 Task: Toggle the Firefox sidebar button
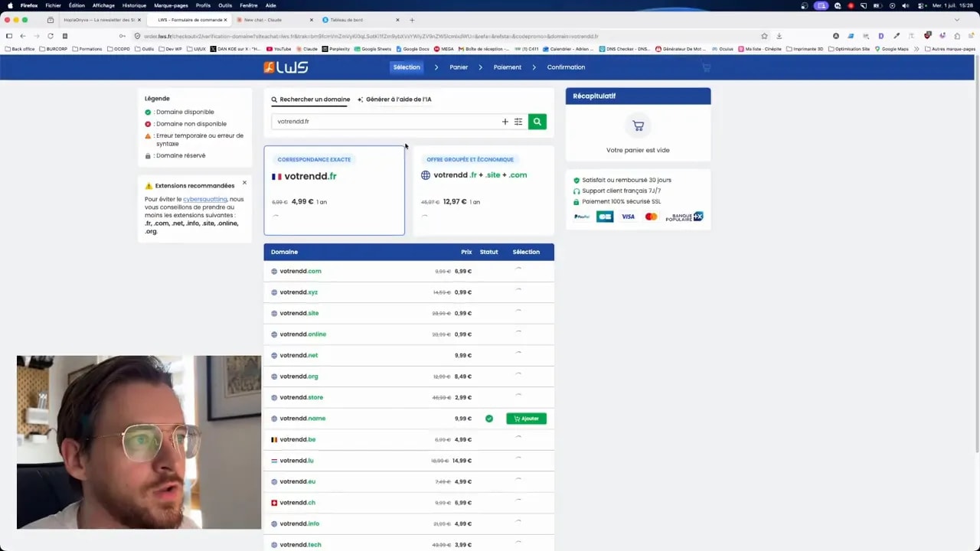coord(9,36)
